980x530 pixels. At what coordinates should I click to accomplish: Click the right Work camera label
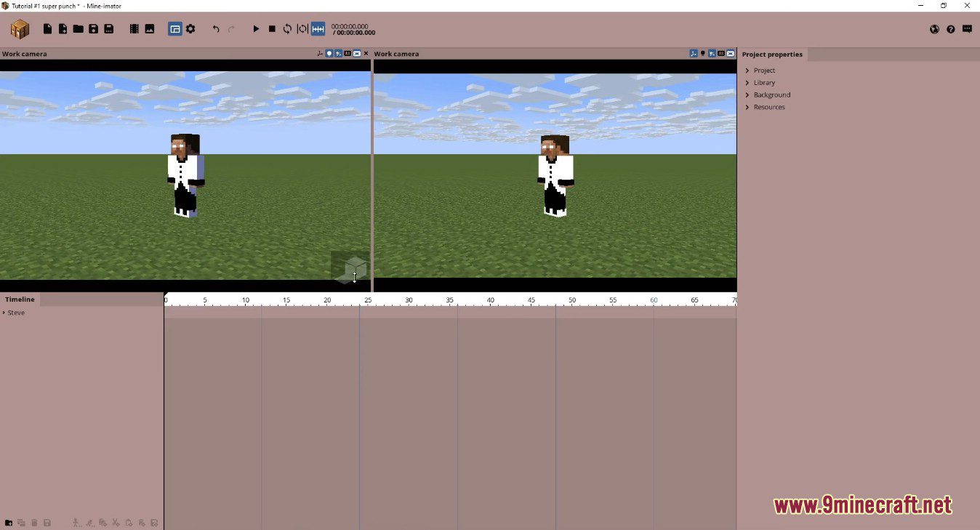(x=396, y=54)
